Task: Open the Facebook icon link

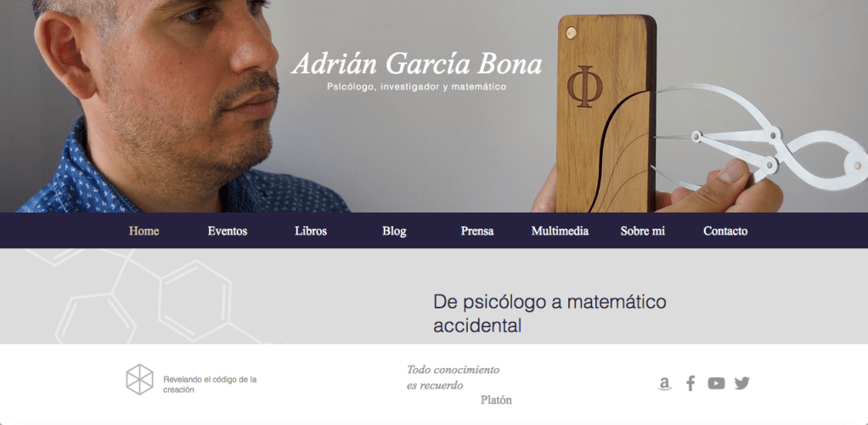Action: (690, 383)
